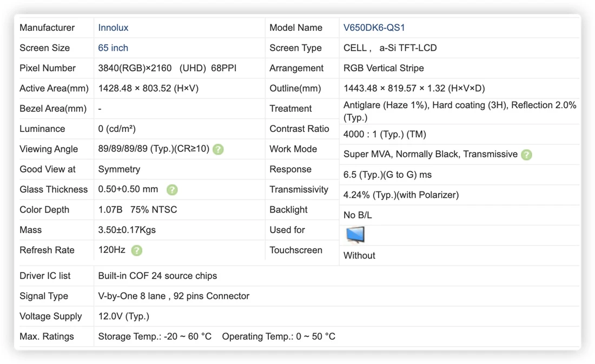Click the Backlight label

pyautogui.click(x=288, y=209)
